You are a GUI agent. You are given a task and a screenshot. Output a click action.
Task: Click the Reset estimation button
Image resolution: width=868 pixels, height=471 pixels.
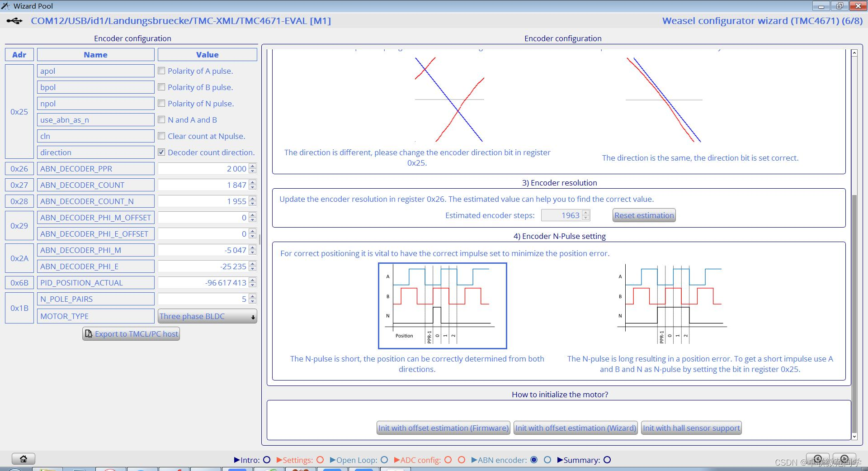644,215
